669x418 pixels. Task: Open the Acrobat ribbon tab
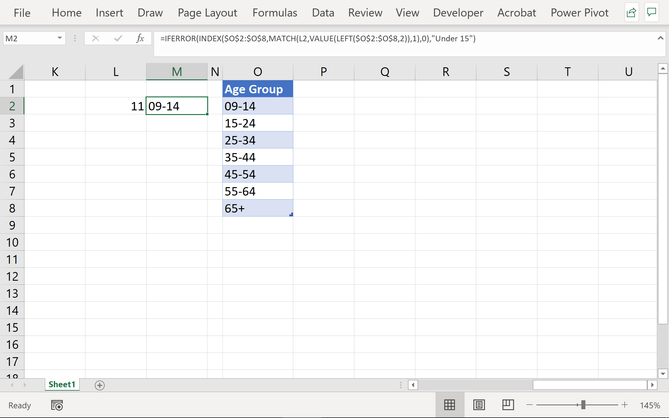(x=517, y=13)
